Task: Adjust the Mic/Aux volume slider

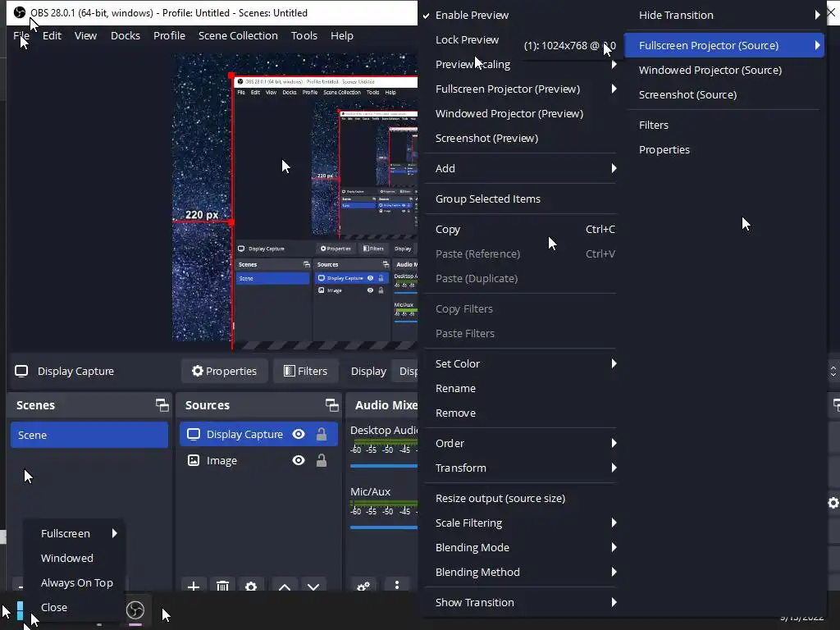Action: 384,527
